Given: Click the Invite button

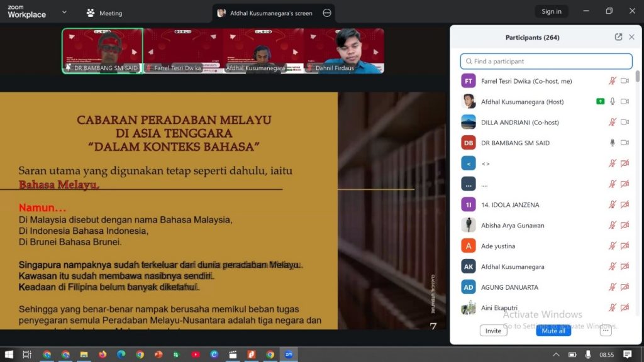Looking at the screenshot, I should pyautogui.click(x=493, y=331).
